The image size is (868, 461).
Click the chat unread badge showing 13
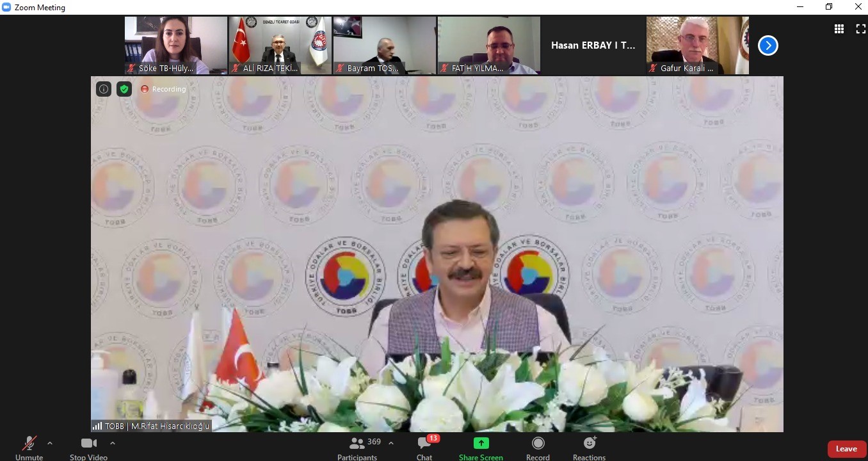coord(433,439)
